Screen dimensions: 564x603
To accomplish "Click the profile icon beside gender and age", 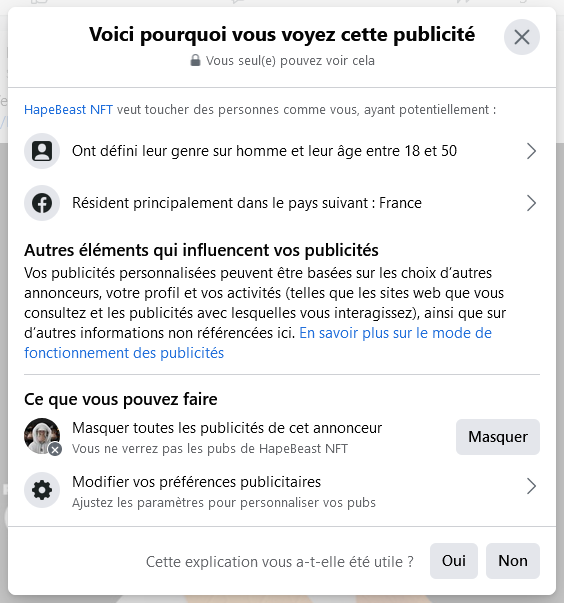I will (x=42, y=151).
